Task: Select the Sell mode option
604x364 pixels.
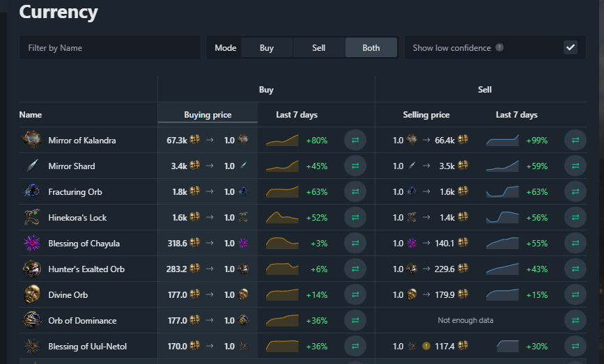Action: click(x=318, y=48)
